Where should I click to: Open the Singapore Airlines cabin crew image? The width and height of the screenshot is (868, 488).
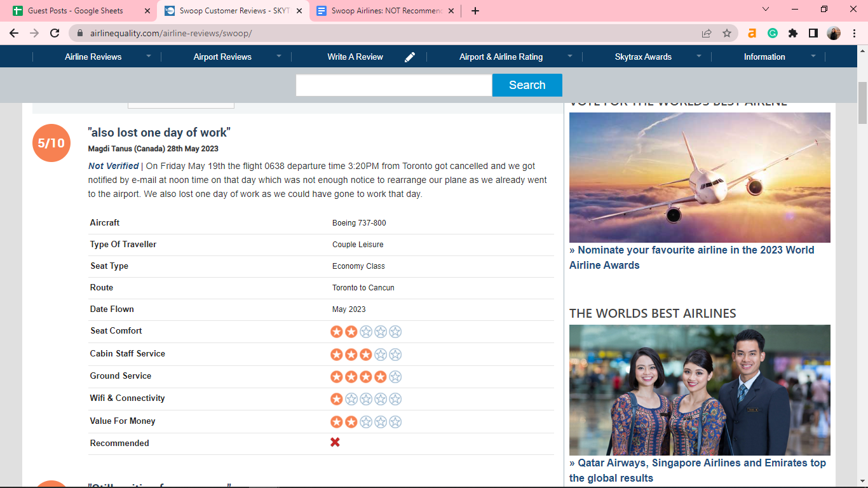tap(700, 390)
